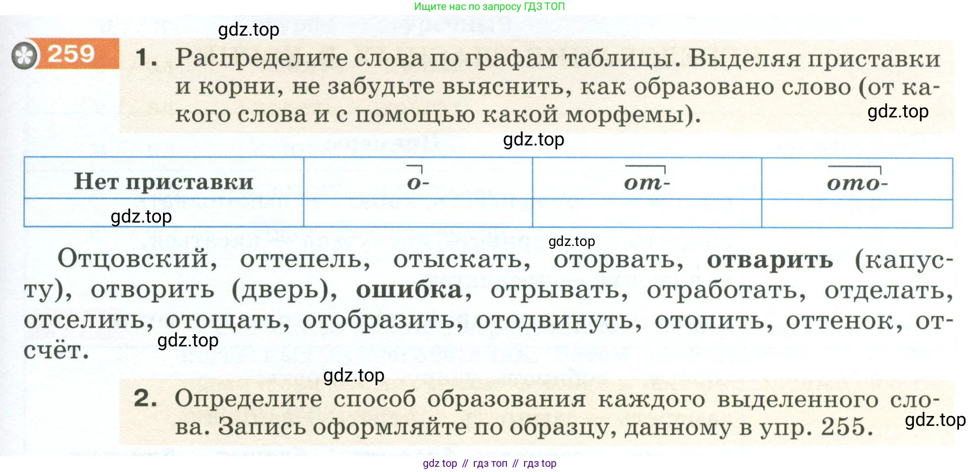Click the empty cell under 'о-'
Viewport: 980px width, 472px height.
(418, 213)
